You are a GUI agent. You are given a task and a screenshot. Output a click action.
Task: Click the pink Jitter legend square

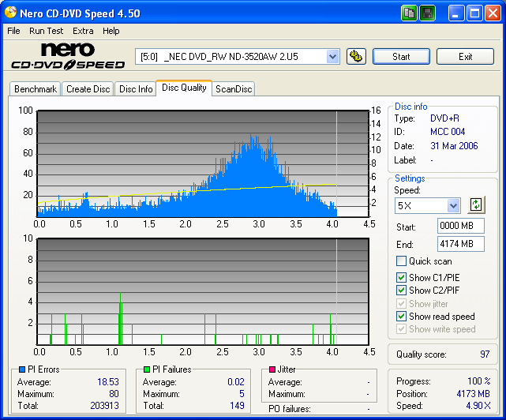click(272, 369)
